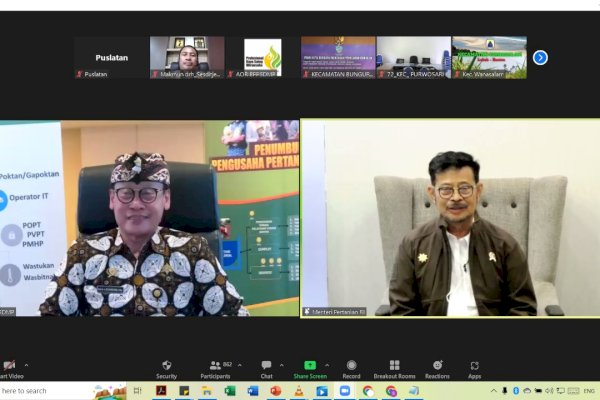The image size is (600, 400).
Task: Show next participants with blue arrow
Action: click(540, 57)
